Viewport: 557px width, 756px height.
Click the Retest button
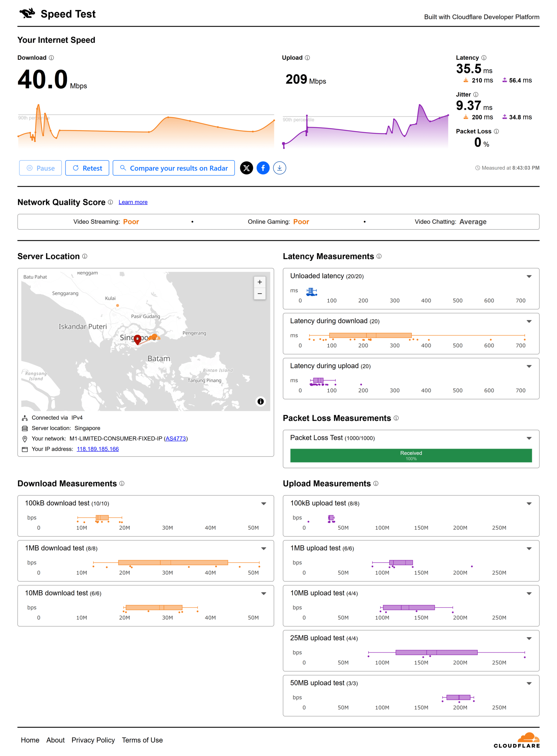pyautogui.click(x=87, y=168)
